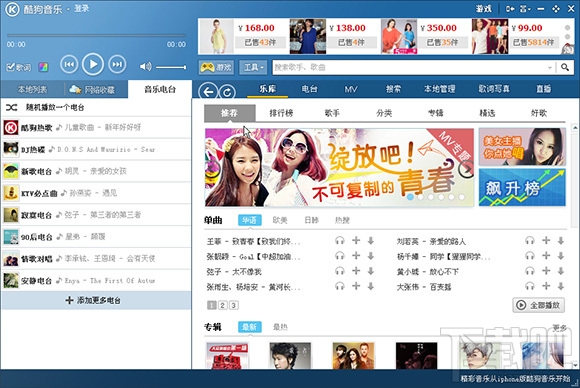Listen to 王菲 致青春 via headphone icon

coord(340,241)
